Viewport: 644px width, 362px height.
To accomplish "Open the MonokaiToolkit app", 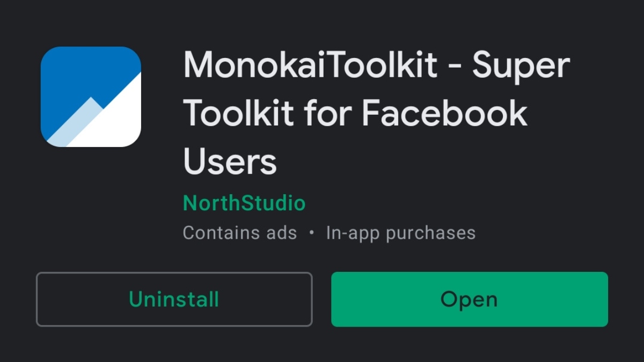I will tap(469, 299).
